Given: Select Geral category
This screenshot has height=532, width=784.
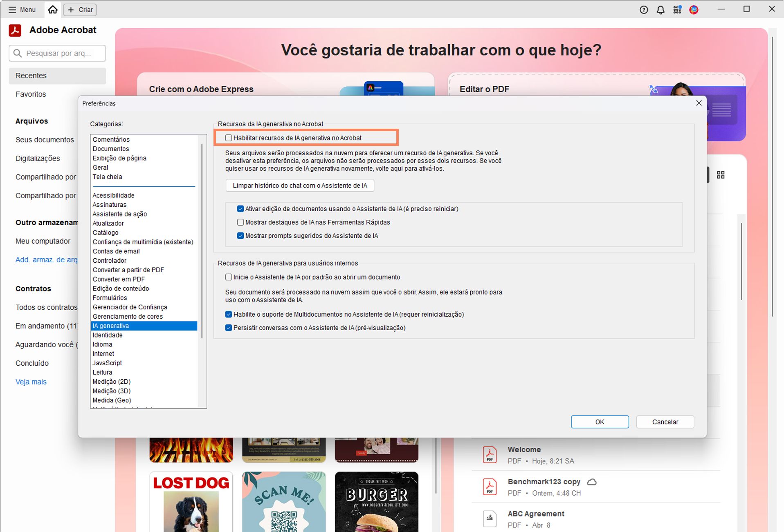Looking at the screenshot, I should click(144, 168).
